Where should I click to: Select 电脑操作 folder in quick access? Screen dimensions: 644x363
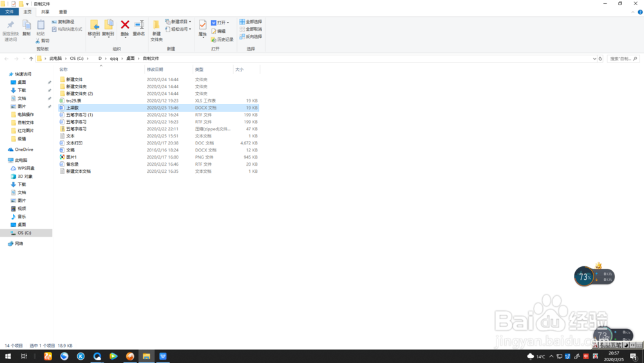26,115
